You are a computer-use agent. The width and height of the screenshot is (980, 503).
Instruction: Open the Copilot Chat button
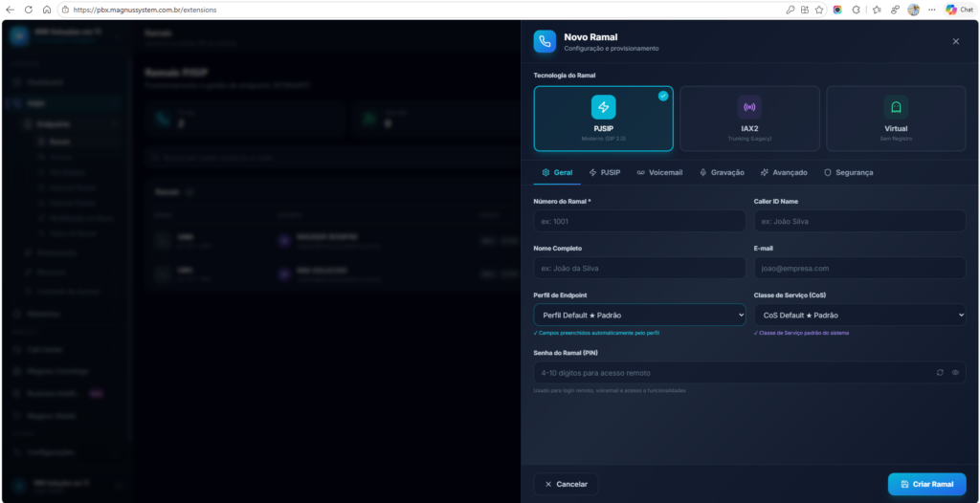pos(960,10)
